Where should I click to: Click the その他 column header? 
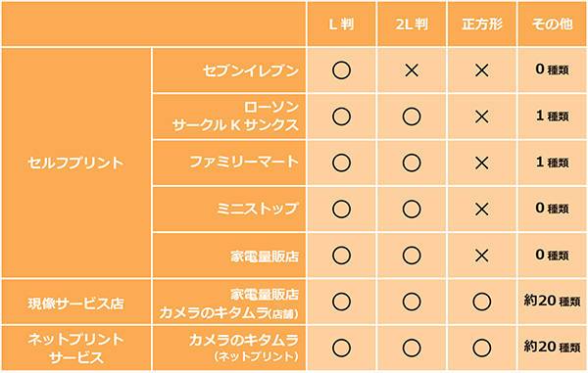(x=552, y=24)
